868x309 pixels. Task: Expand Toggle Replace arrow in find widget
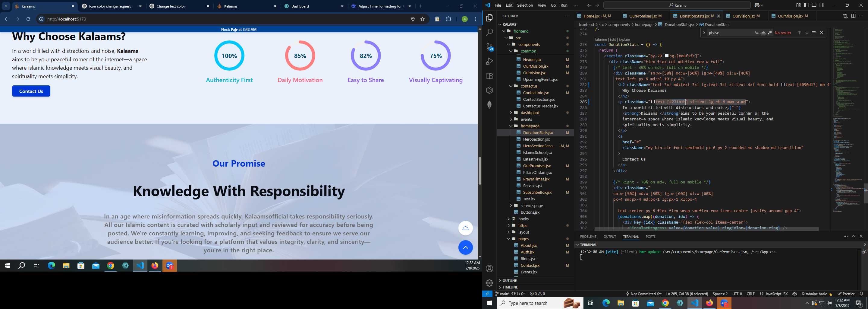pyautogui.click(x=704, y=33)
